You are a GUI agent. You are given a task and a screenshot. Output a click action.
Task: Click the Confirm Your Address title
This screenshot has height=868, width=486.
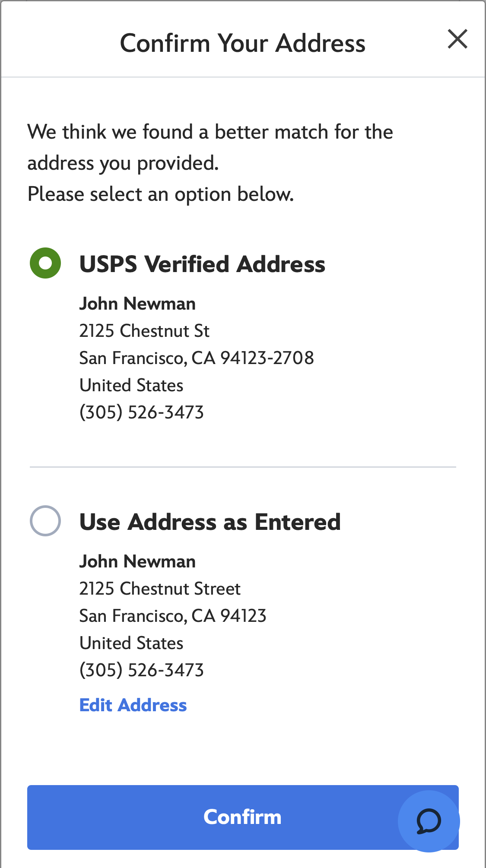point(243,42)
